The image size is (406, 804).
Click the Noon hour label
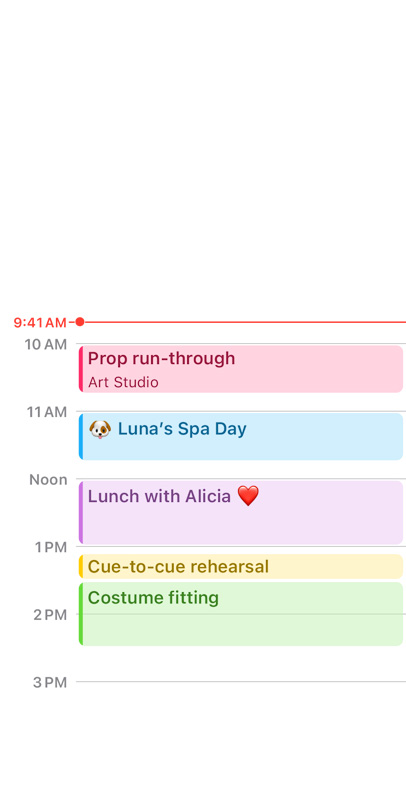click(x=48, y=480)
